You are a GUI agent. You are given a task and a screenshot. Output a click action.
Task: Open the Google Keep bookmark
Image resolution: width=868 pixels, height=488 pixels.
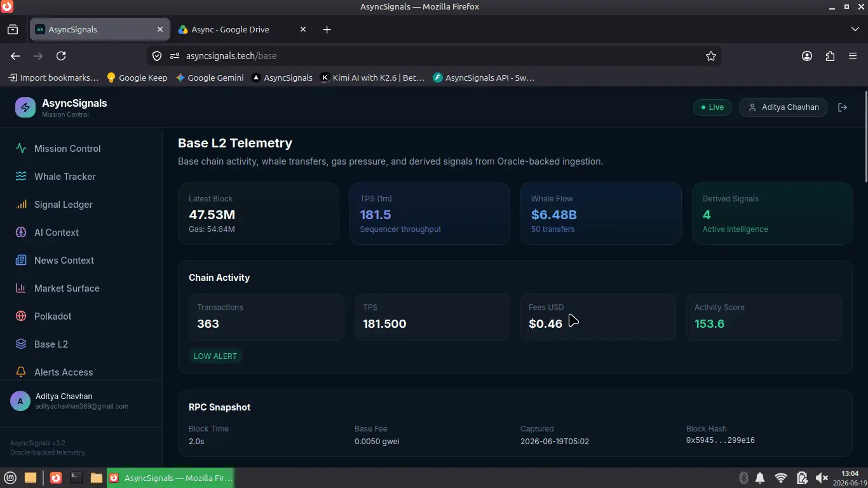[x=137, y=78]
